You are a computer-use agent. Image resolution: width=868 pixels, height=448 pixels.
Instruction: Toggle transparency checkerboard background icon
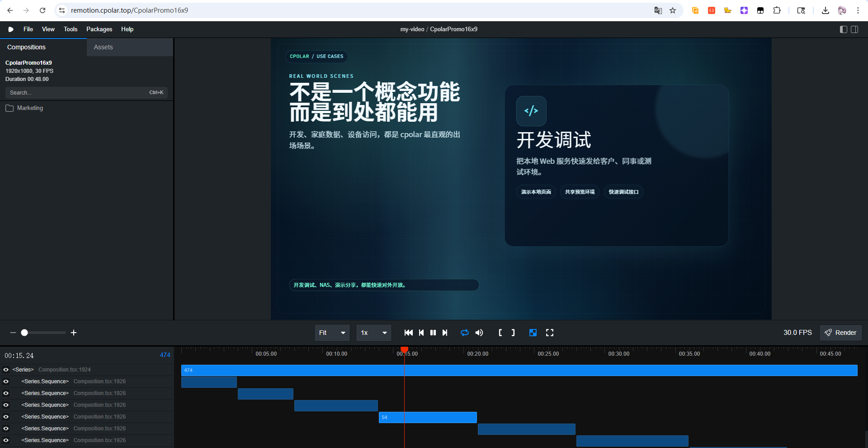(x=533, y=333)
